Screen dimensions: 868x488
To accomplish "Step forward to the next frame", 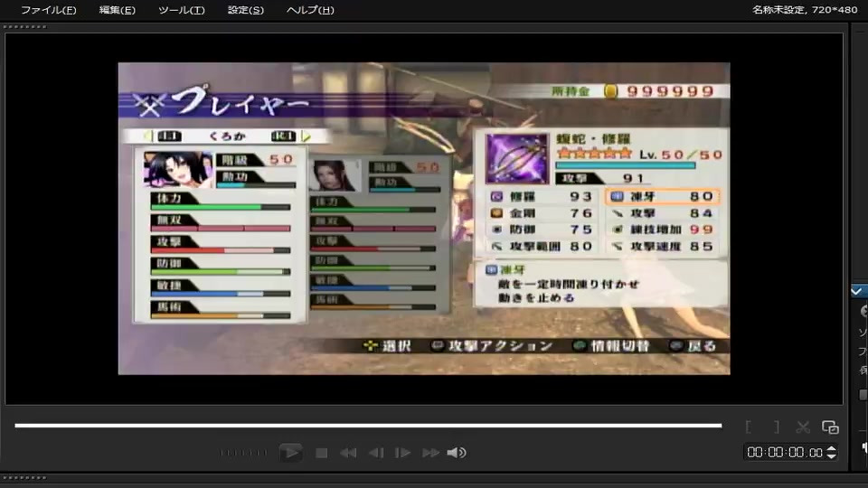I will tap(402, 453).
